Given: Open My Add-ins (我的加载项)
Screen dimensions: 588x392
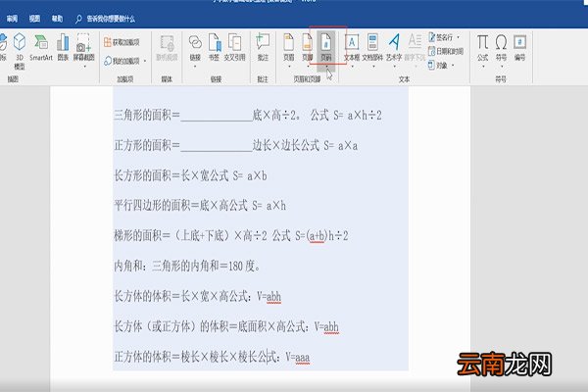Looking at the screenshot, I should [122, 61].
